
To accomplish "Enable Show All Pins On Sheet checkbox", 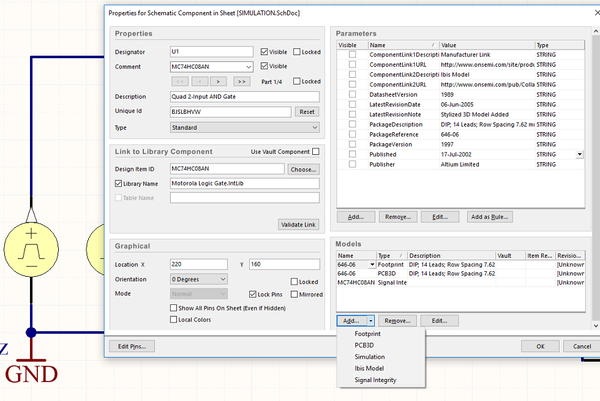I will (173, 308).
